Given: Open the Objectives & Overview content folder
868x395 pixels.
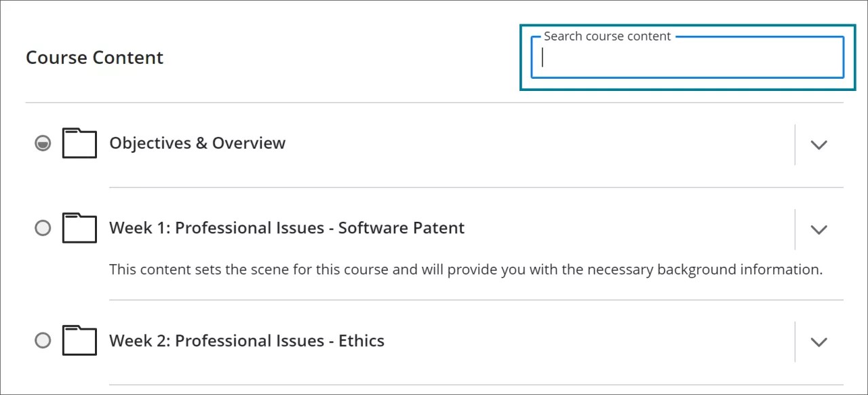Looking at the screenshot, I should [x=197, y=143].
